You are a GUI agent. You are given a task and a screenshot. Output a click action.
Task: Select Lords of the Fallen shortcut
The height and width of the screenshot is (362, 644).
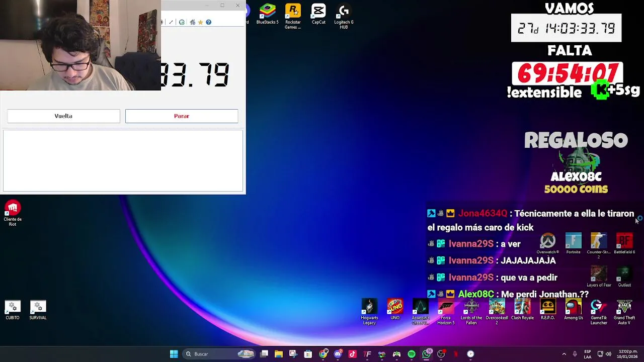click(471, 312)
